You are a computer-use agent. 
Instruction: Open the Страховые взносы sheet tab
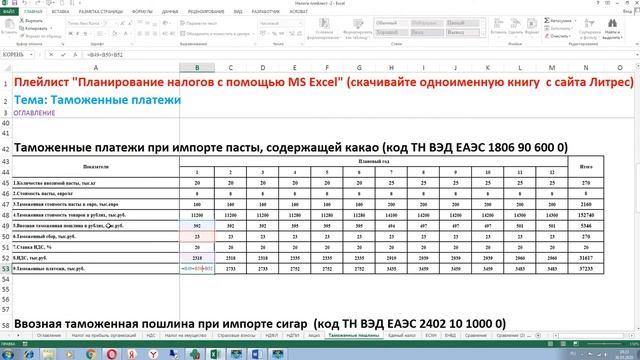[236, 336]
